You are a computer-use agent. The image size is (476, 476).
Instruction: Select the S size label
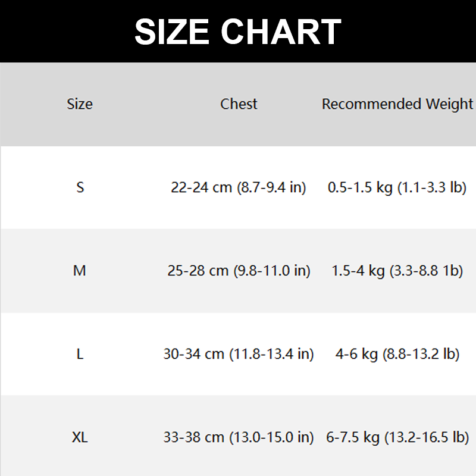[x=80, y=187]
